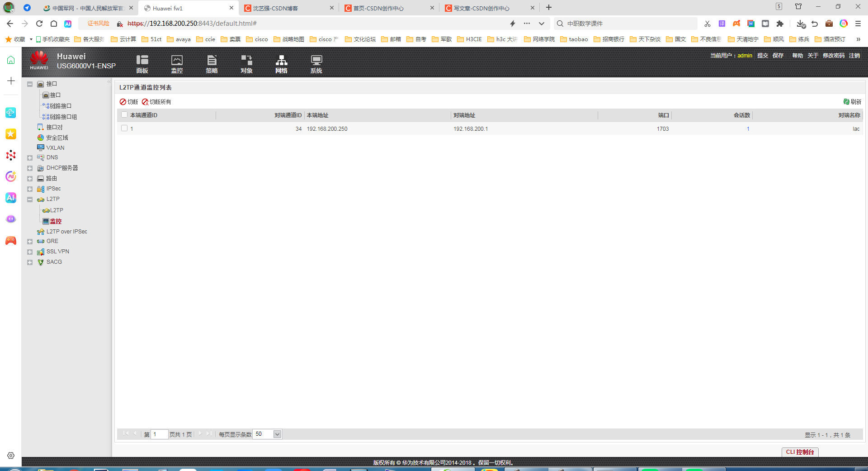
Task: Select VXLAN in navigation tree
Action: [x=51, y=147]
